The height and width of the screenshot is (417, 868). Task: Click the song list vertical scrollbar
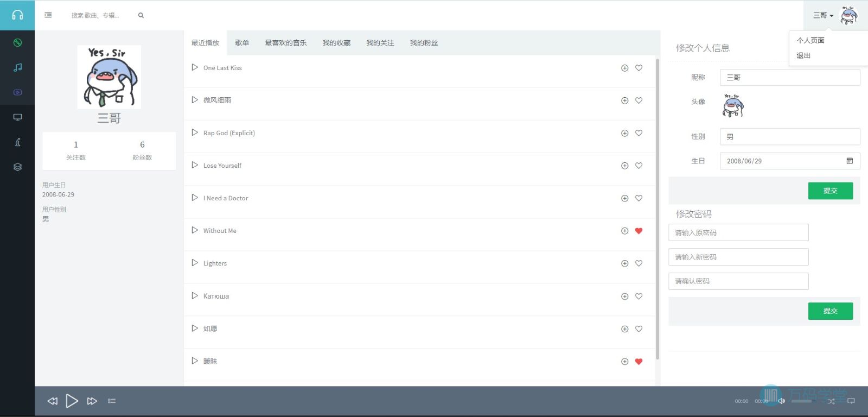658,209
